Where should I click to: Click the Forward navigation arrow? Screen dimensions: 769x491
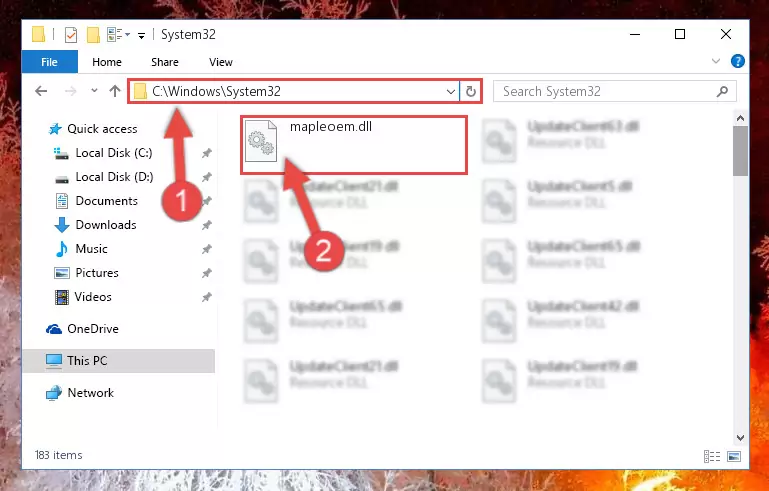[x=71, y=91]
